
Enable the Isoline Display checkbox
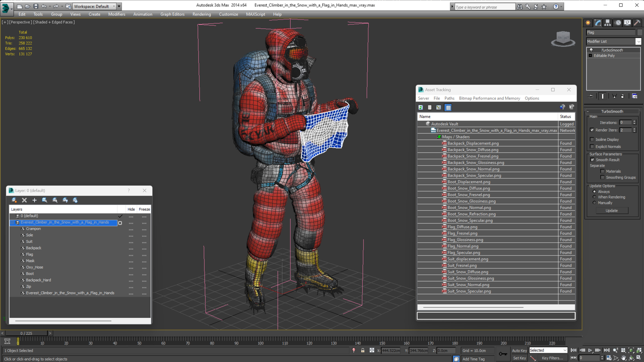(x=592, y=139)
